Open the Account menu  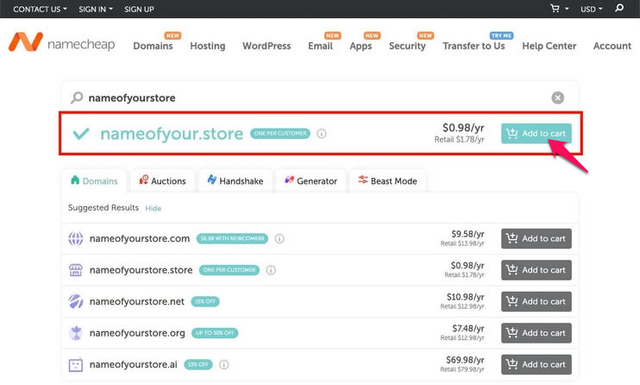(x=612, y=46)
